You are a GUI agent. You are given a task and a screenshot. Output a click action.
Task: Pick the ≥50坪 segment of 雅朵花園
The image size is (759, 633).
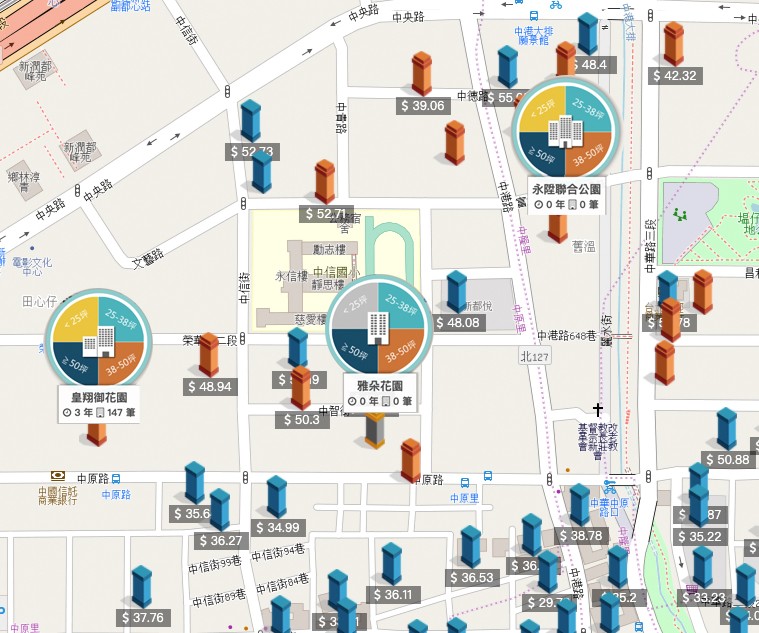tap(356, 349)
